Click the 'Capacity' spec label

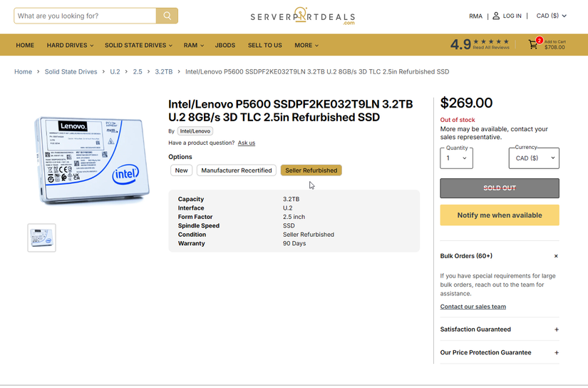pos(191,199)
